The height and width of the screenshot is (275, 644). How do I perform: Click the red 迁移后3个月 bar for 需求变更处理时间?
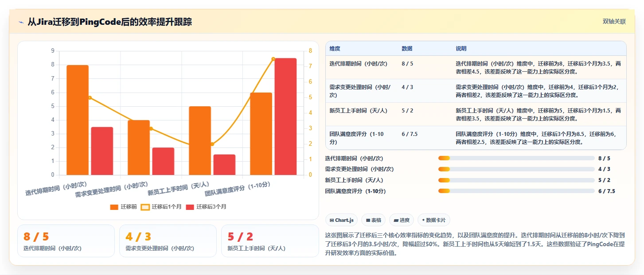click(163, 161)
